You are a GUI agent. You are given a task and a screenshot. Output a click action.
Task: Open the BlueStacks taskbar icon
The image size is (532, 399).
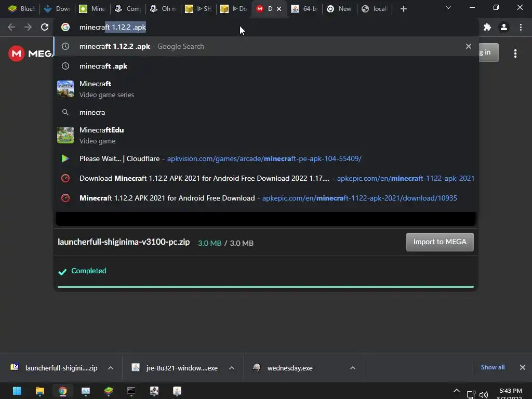(x=109, y=391)
